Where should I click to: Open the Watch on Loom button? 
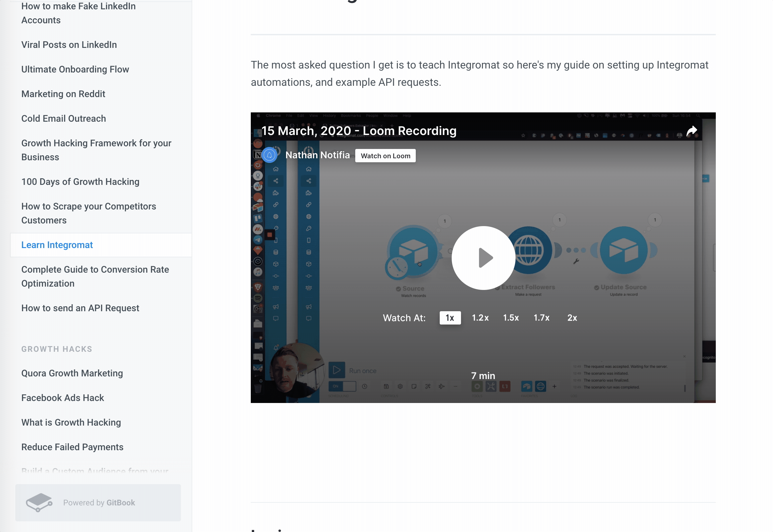click(x=385, y=156)
